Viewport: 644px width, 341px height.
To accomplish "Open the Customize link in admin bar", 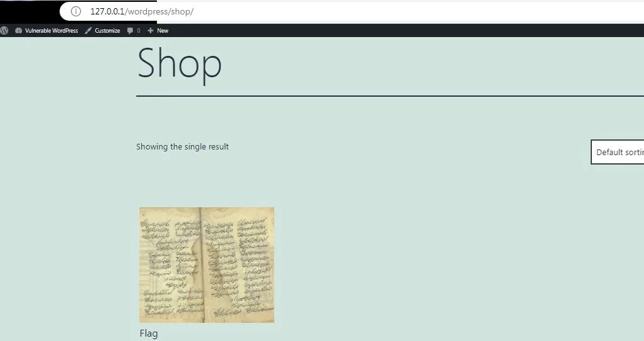I will [x=107, y=30].
